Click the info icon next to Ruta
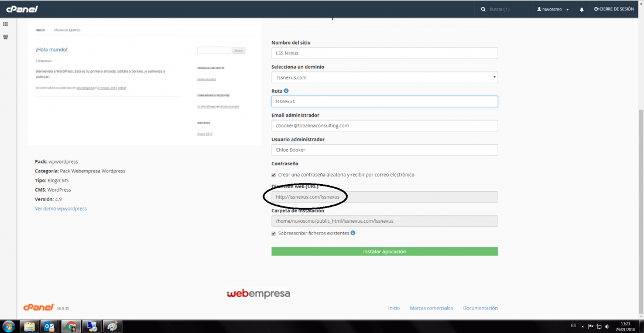 point(286,90)
